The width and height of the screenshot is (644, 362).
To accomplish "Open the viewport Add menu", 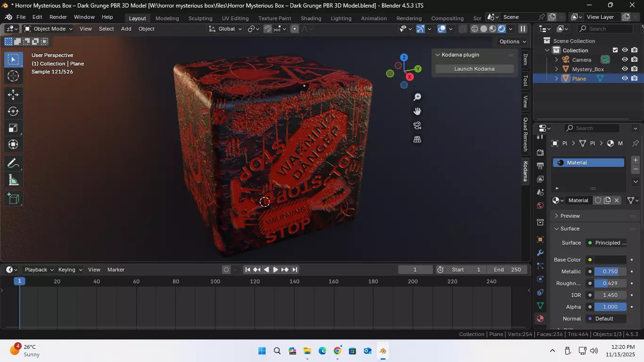I will tap(126, 29).
